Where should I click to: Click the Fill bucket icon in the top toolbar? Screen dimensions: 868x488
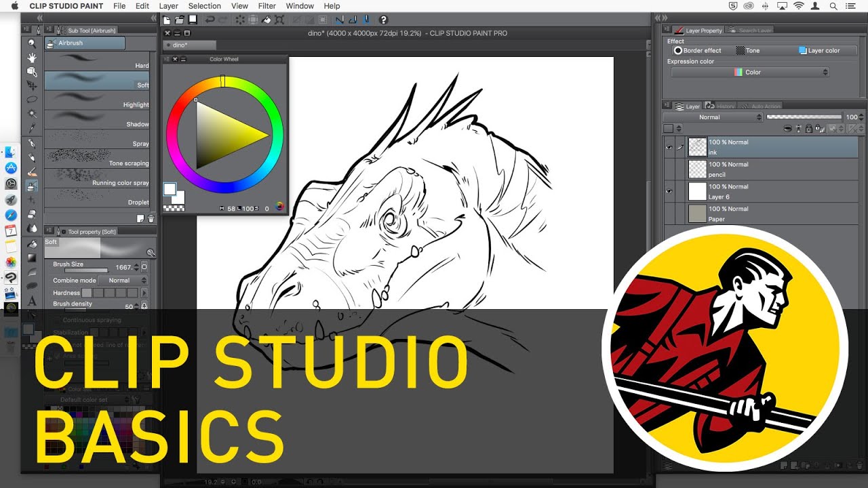265,19
